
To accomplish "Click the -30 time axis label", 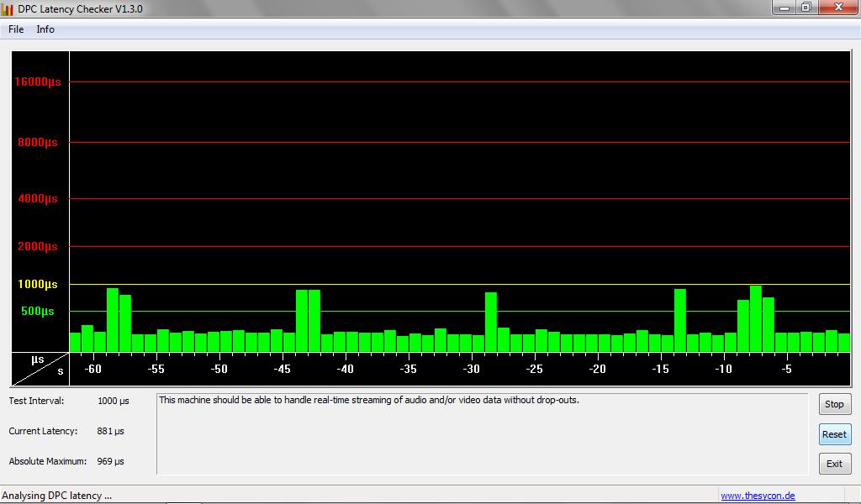I will click(471, 369).
